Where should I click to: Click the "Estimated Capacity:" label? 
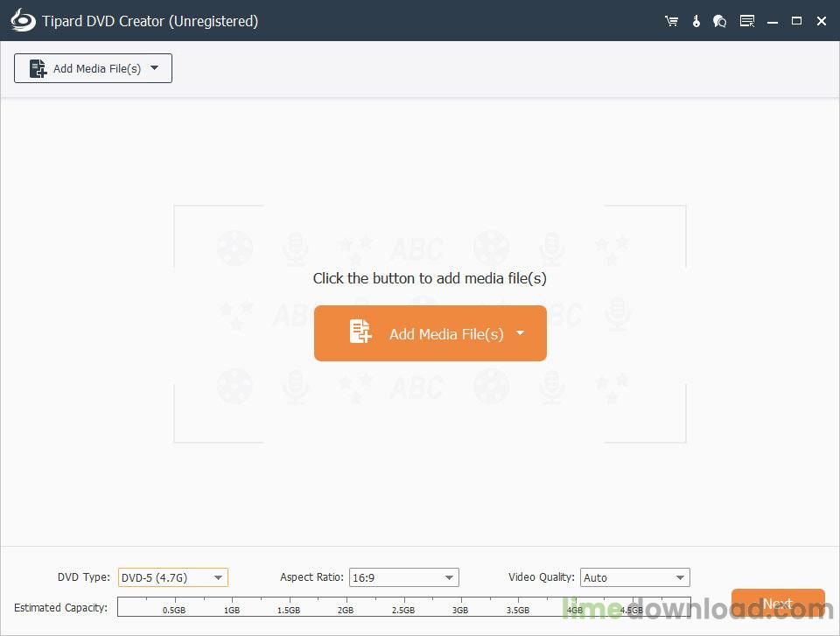point(60,608)
